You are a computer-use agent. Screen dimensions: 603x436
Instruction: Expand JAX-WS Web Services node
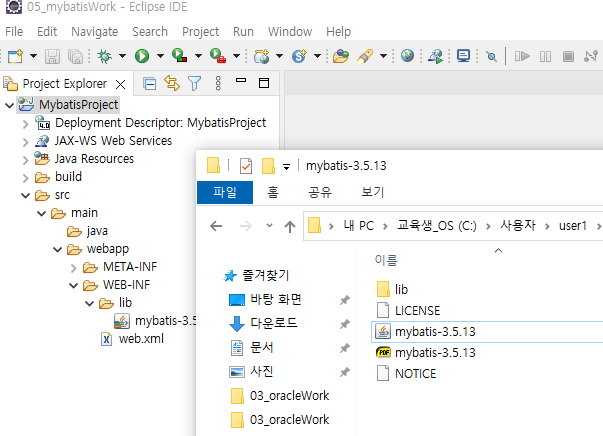(x=25, y=142)
